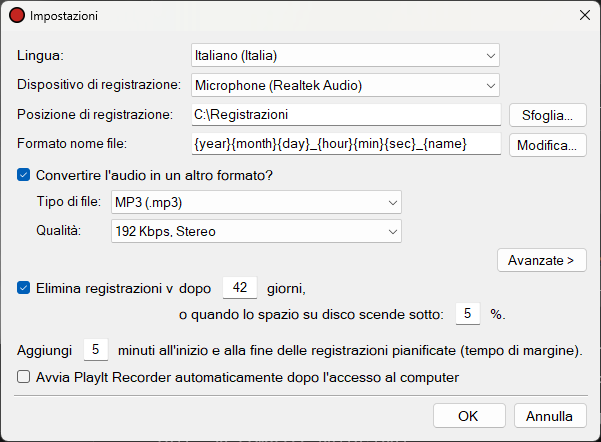Open the Avanzate > settings

[542, 260]
